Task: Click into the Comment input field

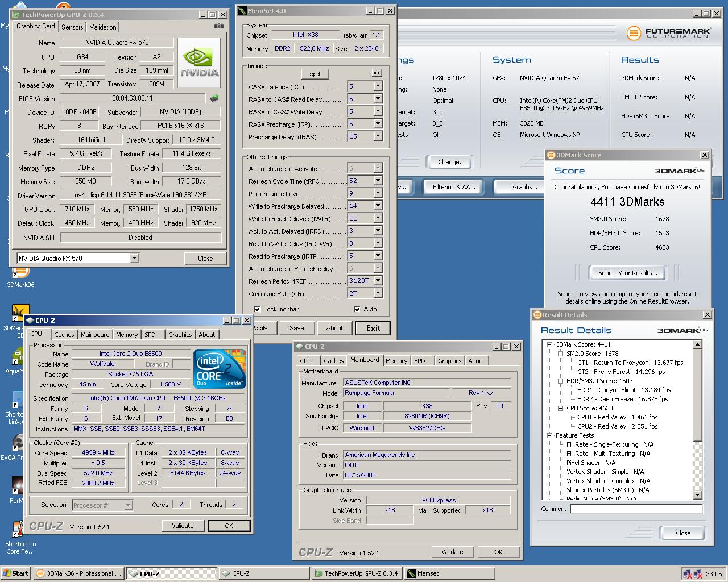Action: click(x=636, y=509)
